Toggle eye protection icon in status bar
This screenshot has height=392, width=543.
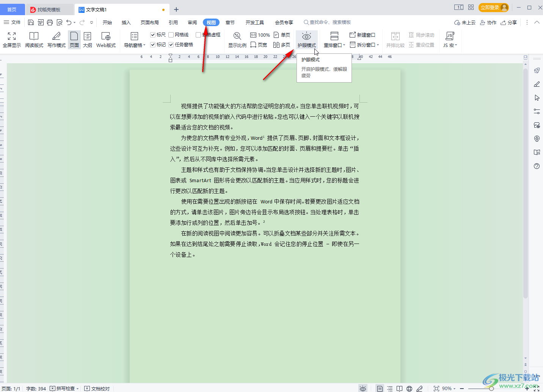click(x=363, y=389)
